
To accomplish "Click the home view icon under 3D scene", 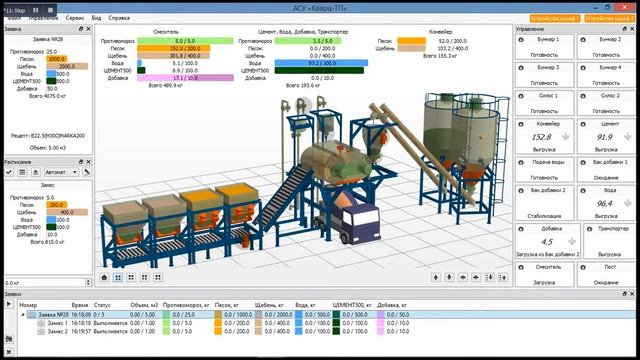I will pyautogui.click(x=104, y=278).
